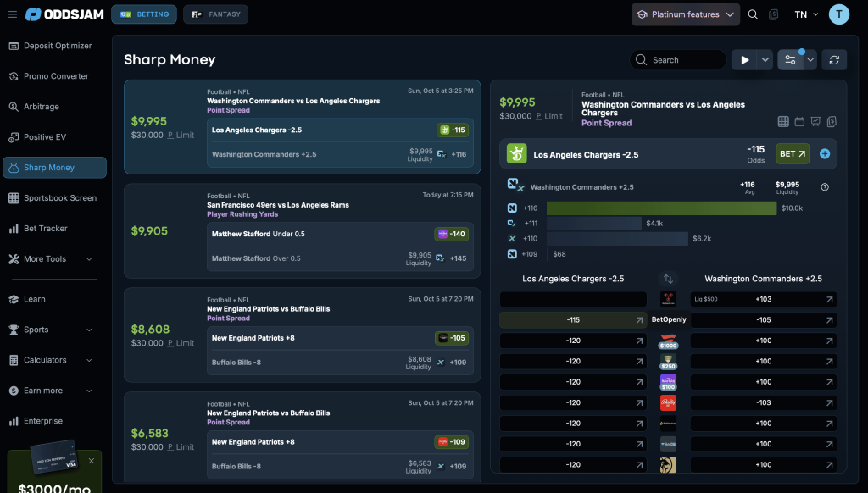
Task: Click the sportsbook logo with $1000 badge
Action: click(668, 341)
